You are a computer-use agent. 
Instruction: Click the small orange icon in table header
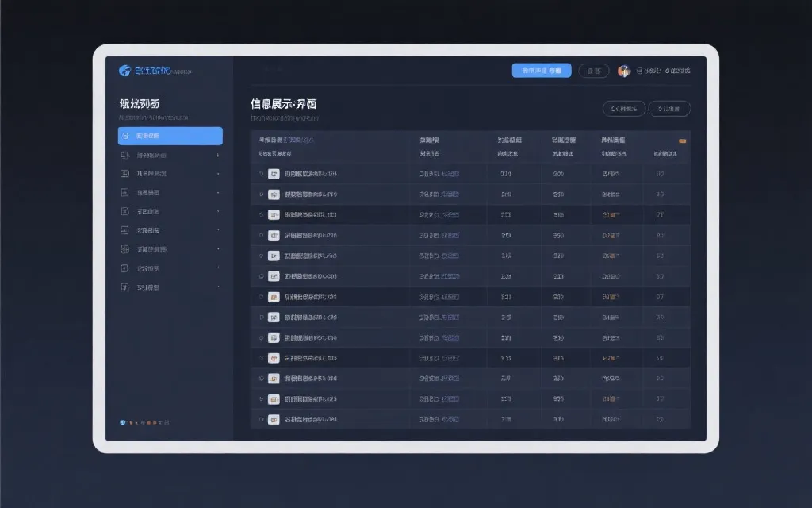[x=682, y=140]
